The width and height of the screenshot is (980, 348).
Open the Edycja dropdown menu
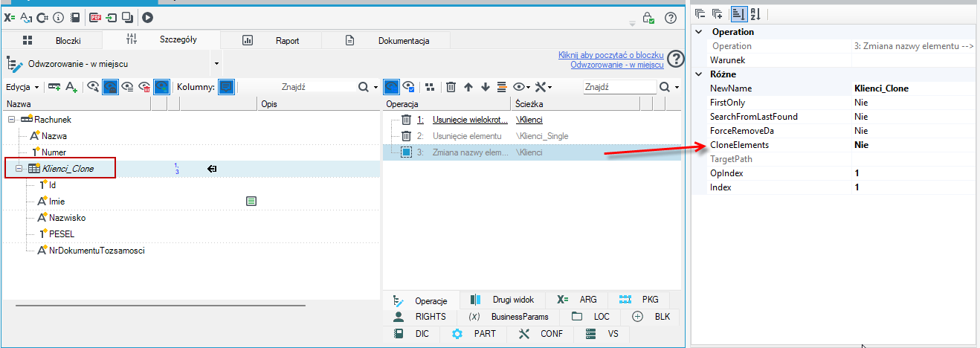[x=22, y=87]
